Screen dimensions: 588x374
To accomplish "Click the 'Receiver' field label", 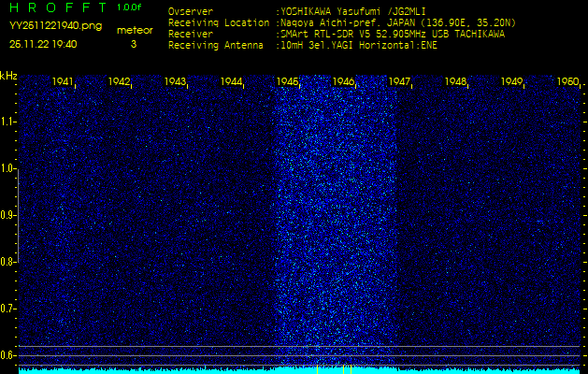I will coord(191,35).
